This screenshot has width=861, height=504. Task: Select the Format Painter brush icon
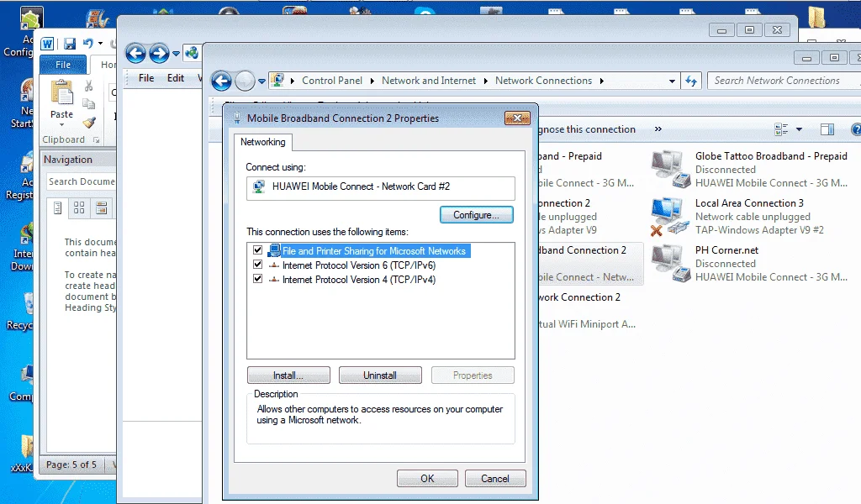pyautogui.click(x=89, y=123)
